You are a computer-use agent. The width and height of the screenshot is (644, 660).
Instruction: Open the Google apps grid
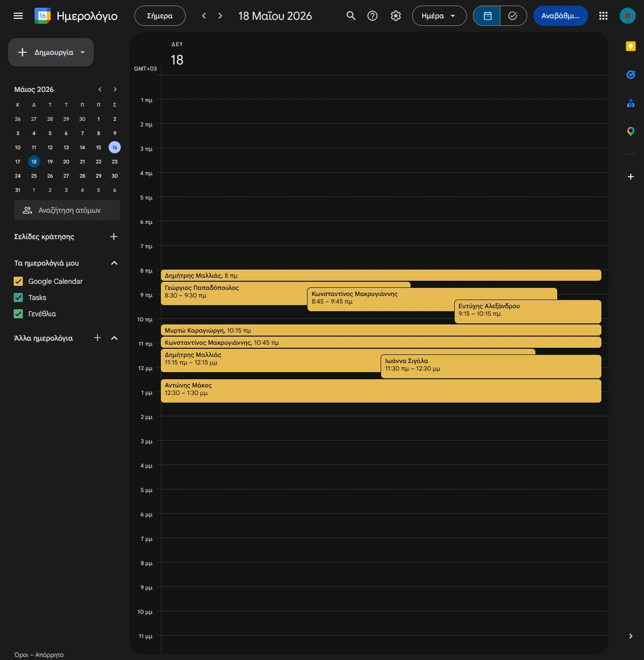point(603,16)
